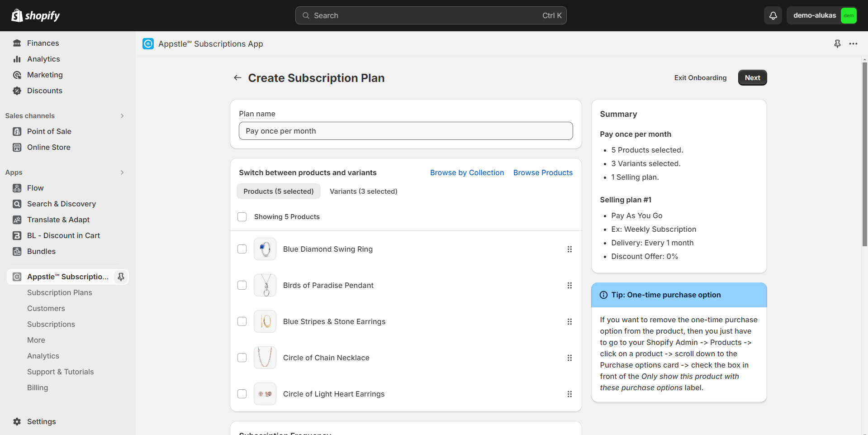868x435 pixels.
Task: Click the Discounts icon in sidebar
Action: coord(17,91)
